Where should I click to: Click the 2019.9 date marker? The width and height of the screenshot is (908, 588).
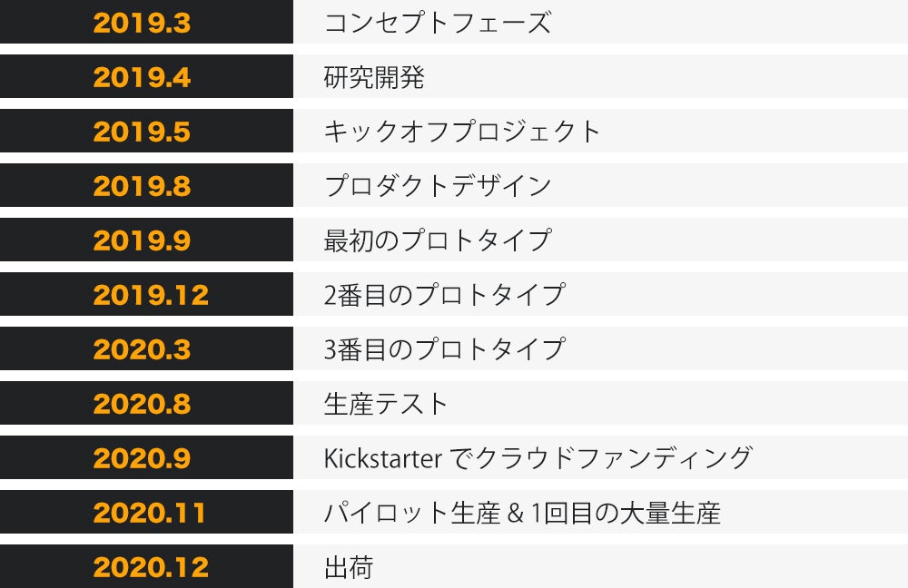pyautogui.click(x=142, y=240)
